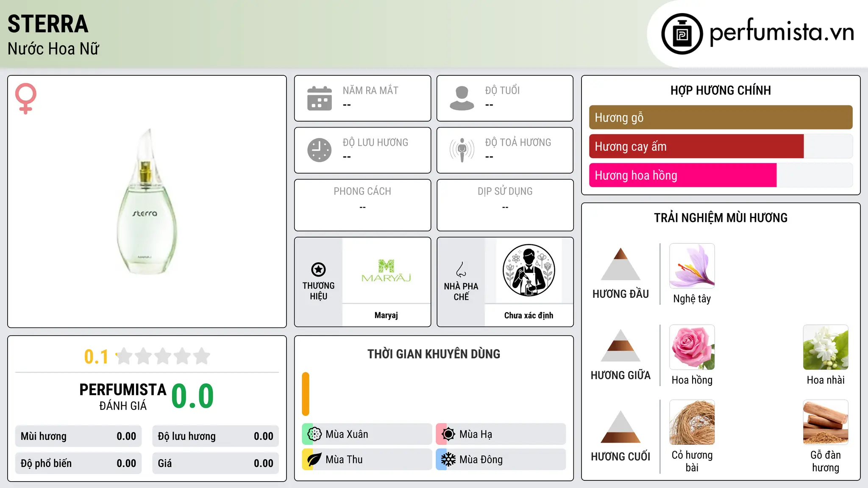
Task: Click the Mùa Hạ sun icon
Action: tap(448, 434)
